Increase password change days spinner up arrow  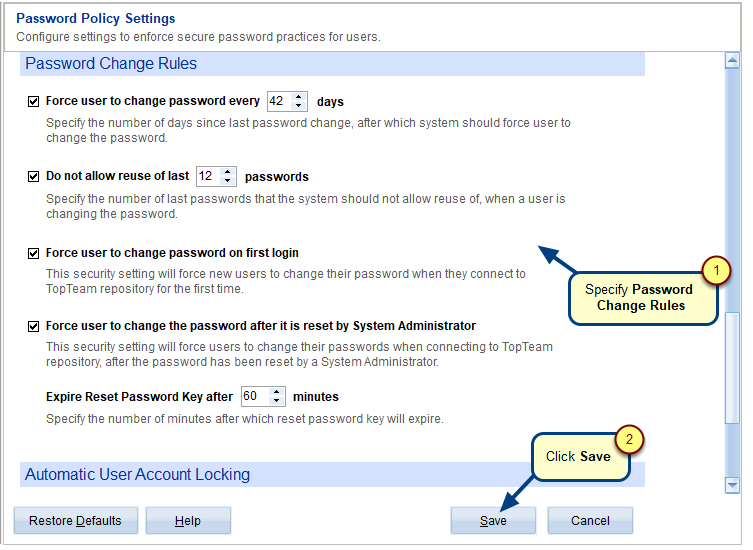[x=299, y=97]
